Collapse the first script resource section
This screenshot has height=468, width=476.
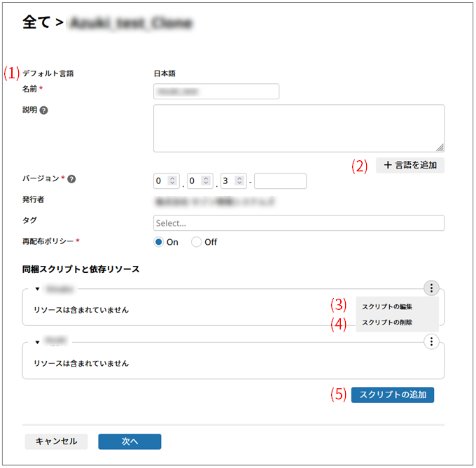37,288
